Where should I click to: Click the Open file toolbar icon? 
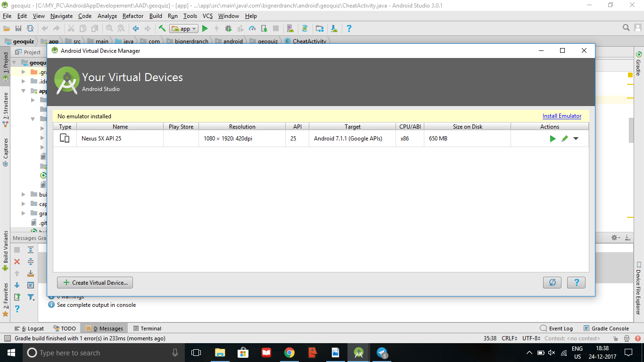point(7,29)
